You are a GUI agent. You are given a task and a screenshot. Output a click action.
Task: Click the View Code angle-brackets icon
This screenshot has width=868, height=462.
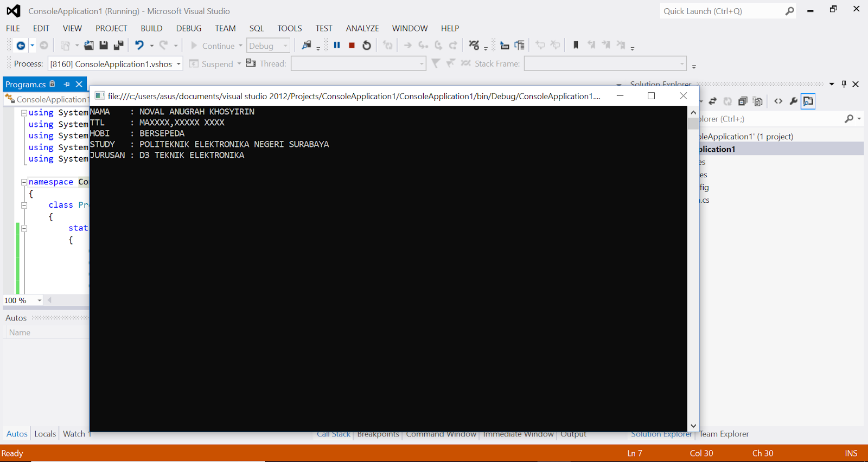click(778, 101)
